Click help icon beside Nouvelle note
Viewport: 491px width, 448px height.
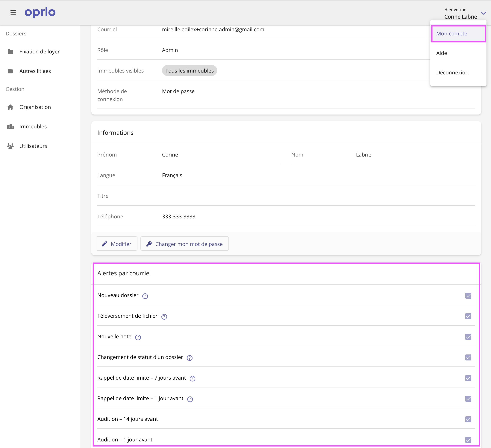(138, 337)
